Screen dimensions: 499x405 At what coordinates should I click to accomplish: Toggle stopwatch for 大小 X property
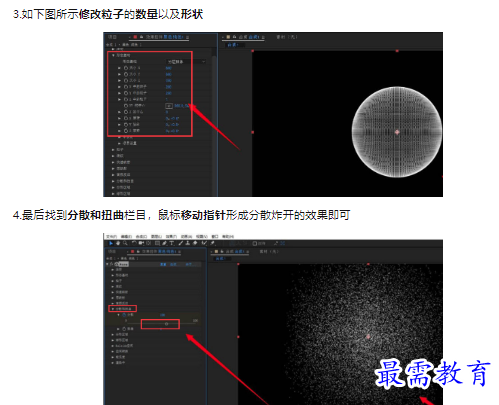click(126, 68)
